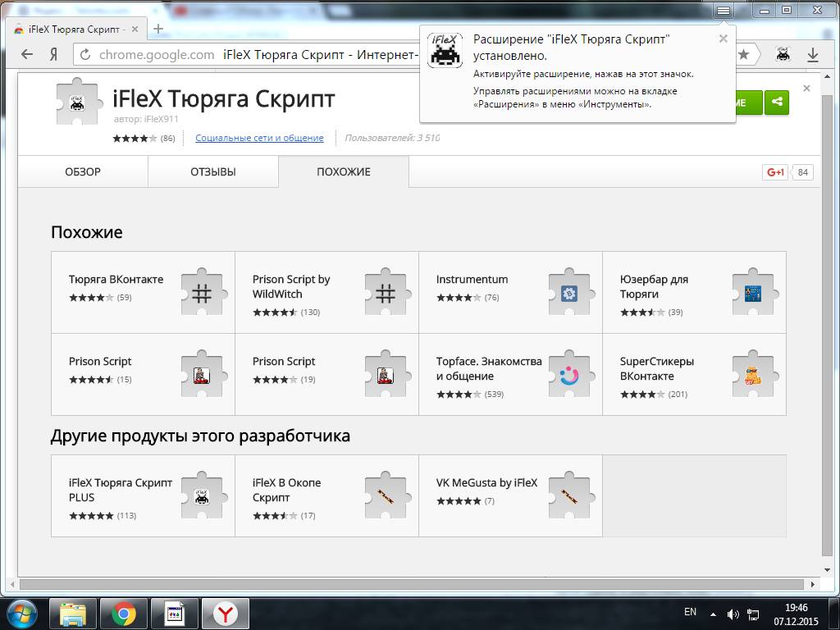The image size is (840, 630).
Task: Open Windows Explorer from taskbar
Action: (x=73, y=614)
